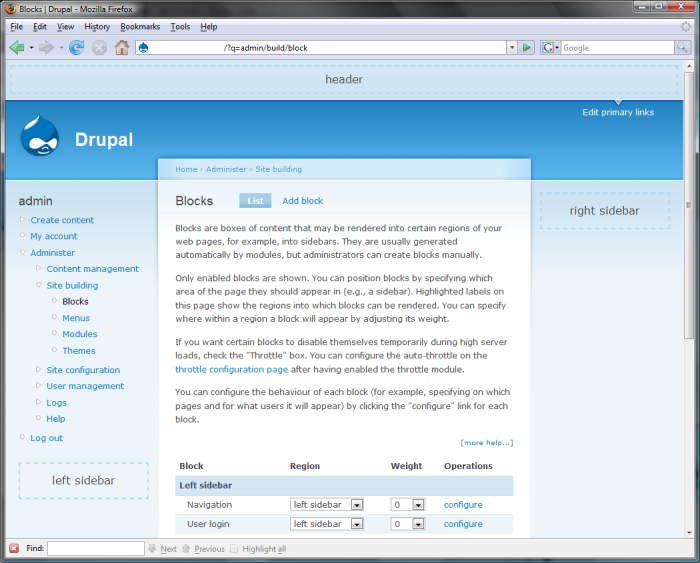700x563 pixels.
Task: Open the Edit menu
Action: (x=40, y=27)
